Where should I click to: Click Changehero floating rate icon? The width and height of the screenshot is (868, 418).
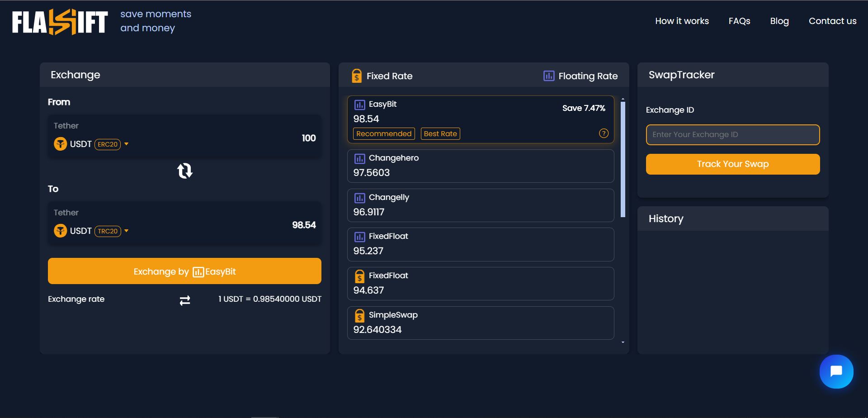(x=359, y=159)
